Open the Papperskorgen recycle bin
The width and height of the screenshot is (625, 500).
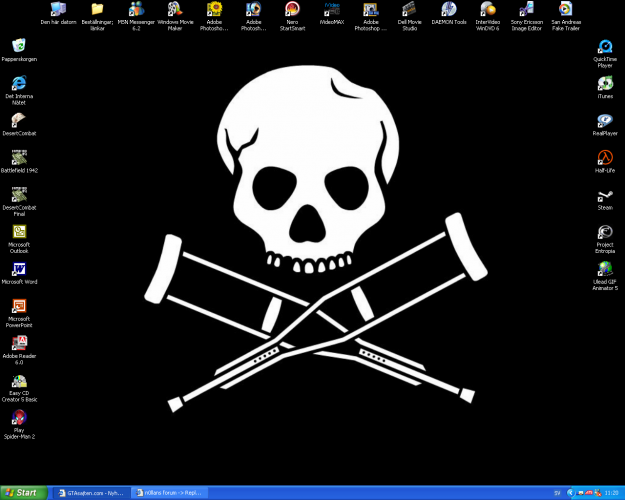19,46
